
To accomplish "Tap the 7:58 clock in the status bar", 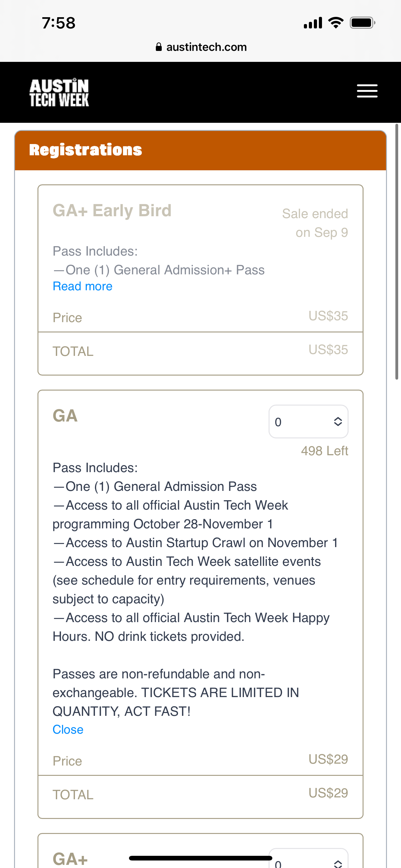I will 59,23.
